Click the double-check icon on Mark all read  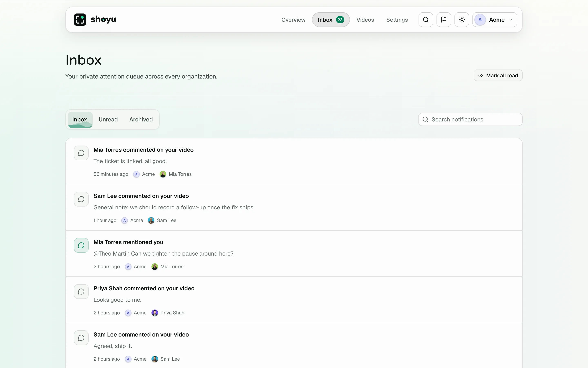[x=481, y=75]
